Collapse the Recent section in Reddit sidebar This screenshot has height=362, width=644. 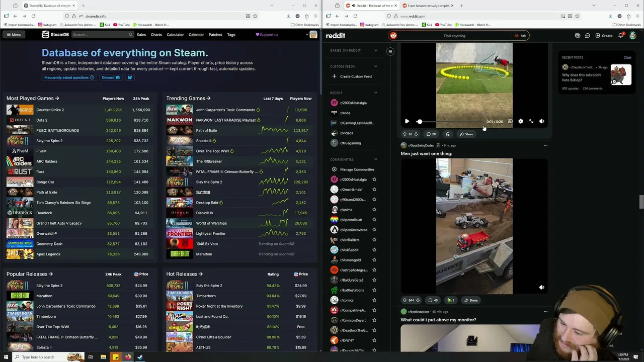375,93
